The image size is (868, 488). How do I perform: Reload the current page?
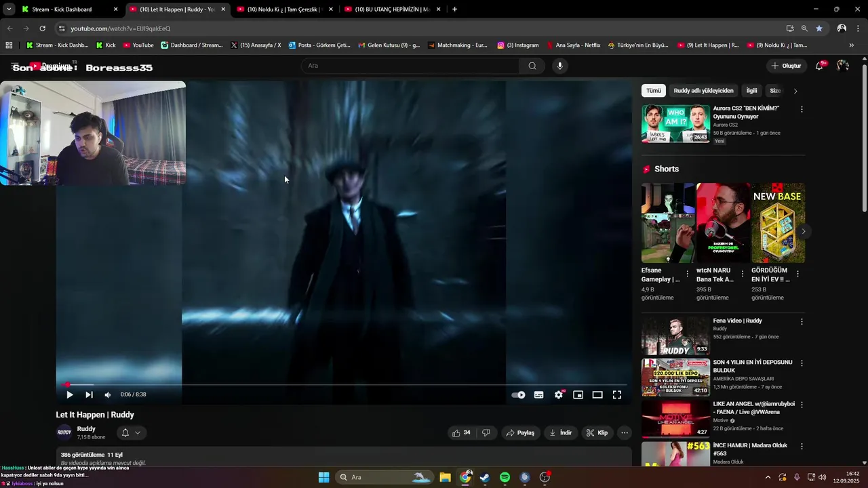(42, 28)
